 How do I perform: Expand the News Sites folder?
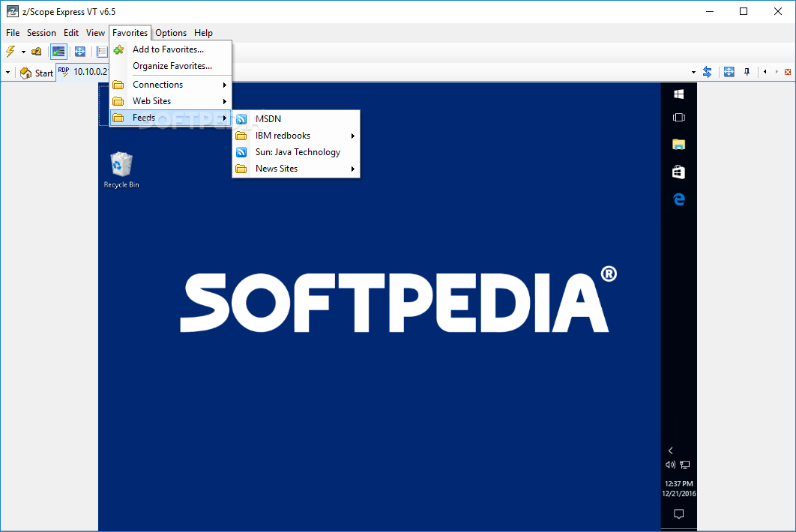pyautogui.click(x=296, y=169)
